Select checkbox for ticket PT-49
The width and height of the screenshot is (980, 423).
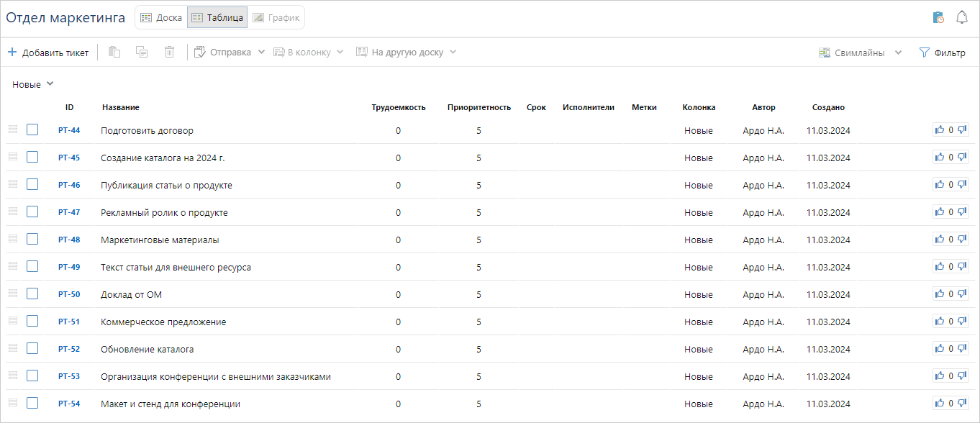32,266
